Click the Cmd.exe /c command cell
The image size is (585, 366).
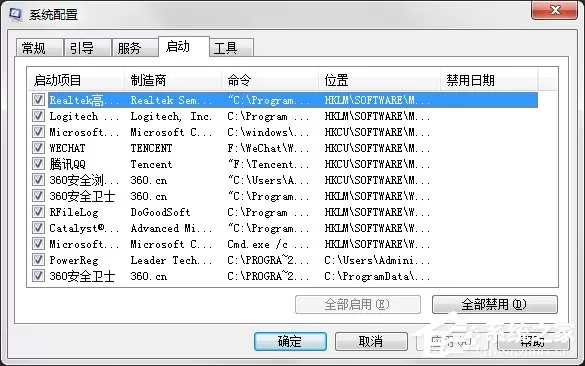268,244
